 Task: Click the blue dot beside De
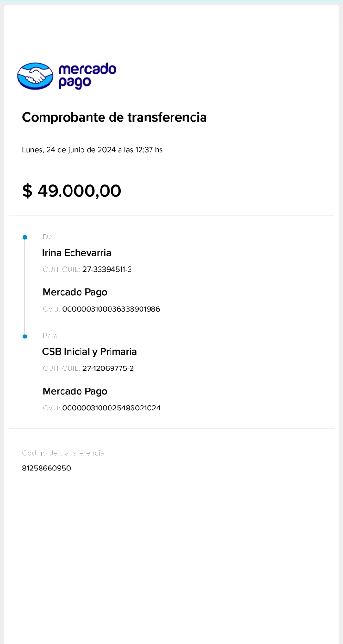25,237
